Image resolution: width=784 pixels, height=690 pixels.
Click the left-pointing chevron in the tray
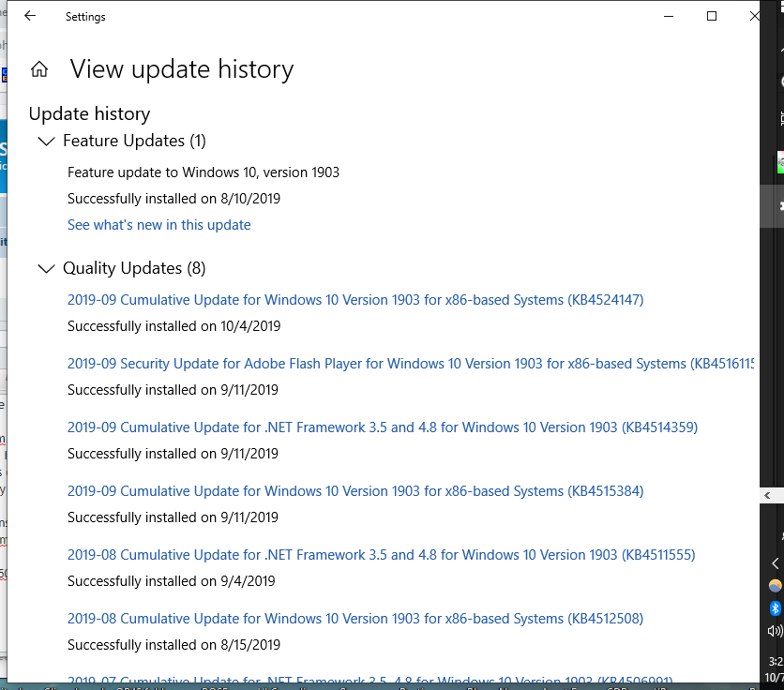(x=775, y=563)
